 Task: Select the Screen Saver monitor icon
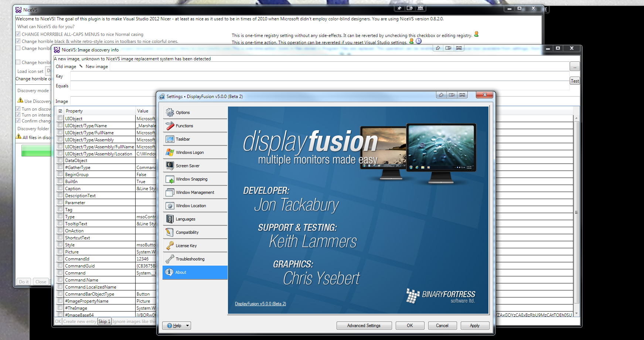point(170,166)
